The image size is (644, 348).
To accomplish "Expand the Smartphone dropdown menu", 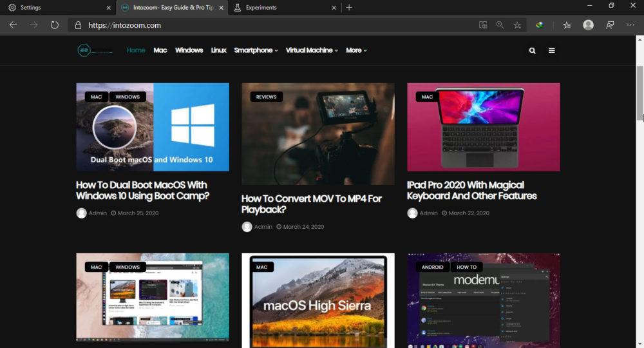I will [256, 50].
